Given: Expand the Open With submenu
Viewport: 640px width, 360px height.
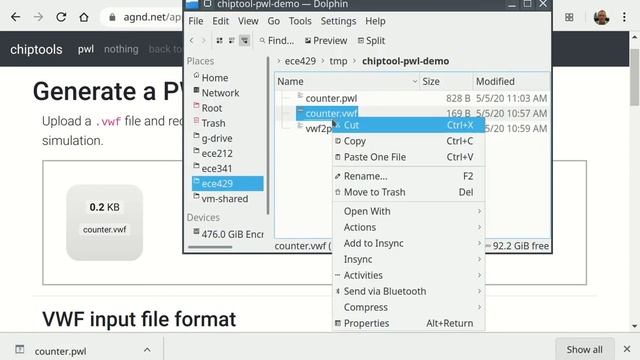Looking at the screenshot, I should [x=409, y=211].
